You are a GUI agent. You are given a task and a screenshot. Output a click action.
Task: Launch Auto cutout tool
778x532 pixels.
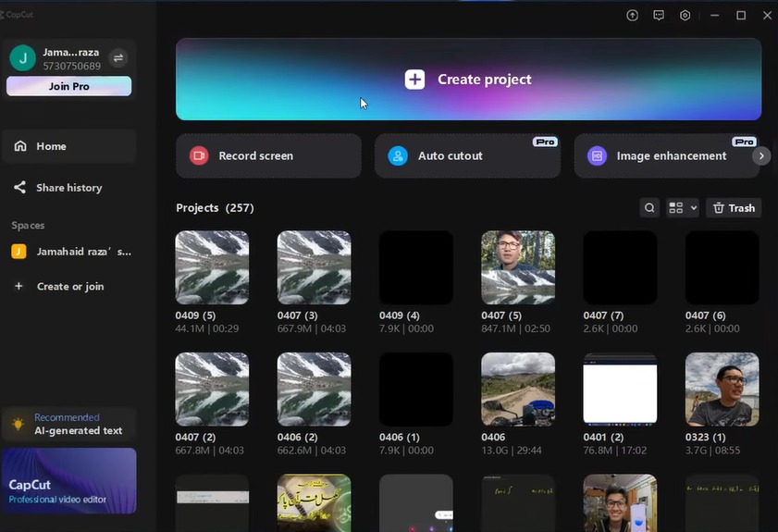(x=467, y=155)
